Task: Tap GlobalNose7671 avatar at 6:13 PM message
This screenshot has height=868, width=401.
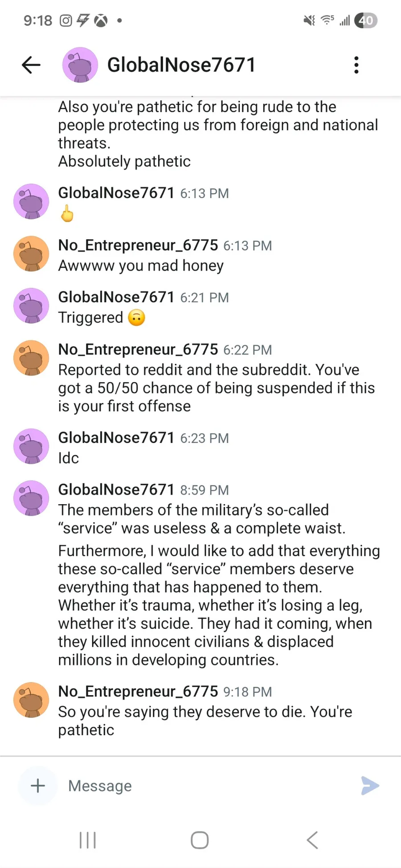Action: click(x=31, y=201)
